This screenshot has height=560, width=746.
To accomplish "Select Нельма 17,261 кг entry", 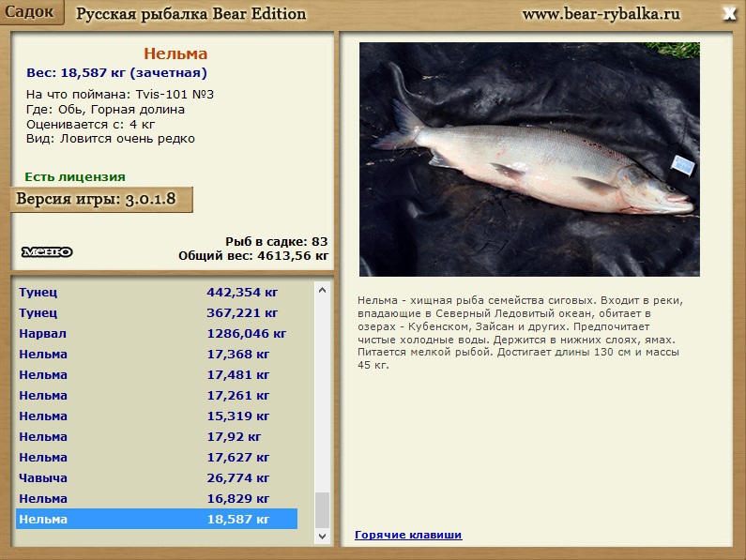I will tap(156, 395).
